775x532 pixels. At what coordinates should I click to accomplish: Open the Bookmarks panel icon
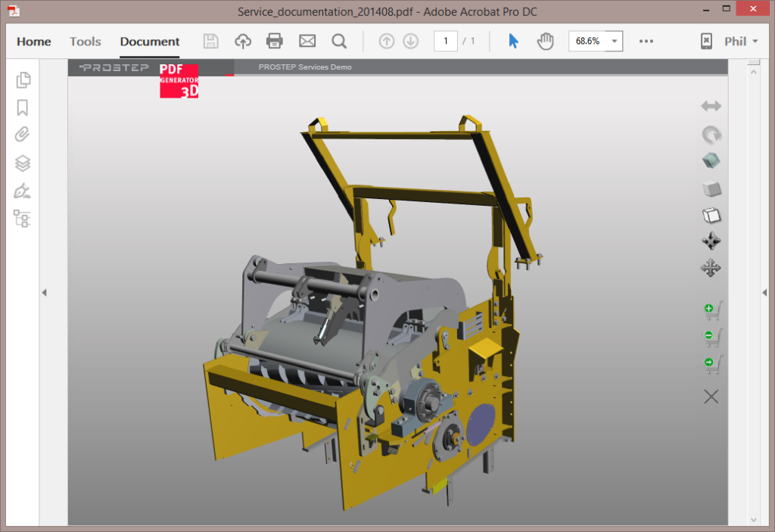tap(23, 107)
